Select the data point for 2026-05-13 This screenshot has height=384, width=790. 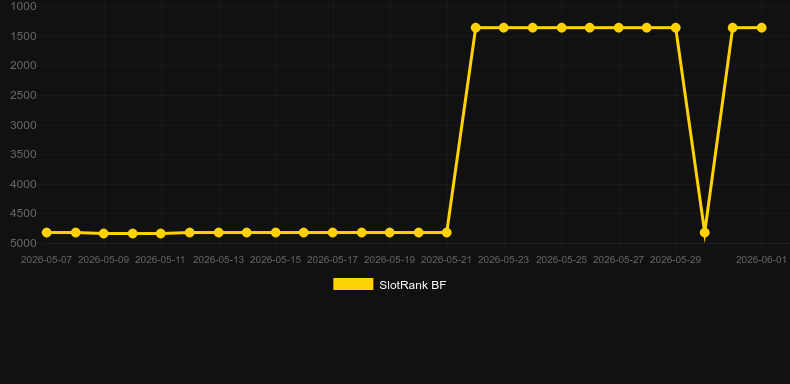[x=218, y=232]
